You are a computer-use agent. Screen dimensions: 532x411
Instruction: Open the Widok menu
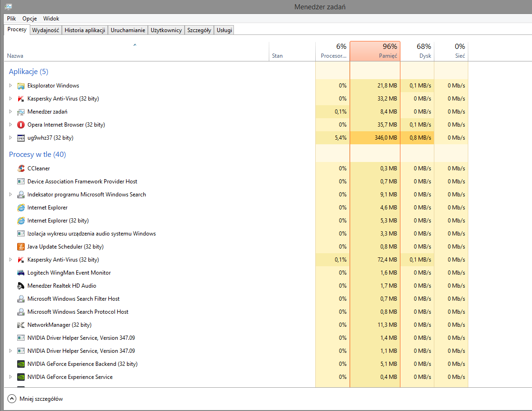click(x=51, y=18)
